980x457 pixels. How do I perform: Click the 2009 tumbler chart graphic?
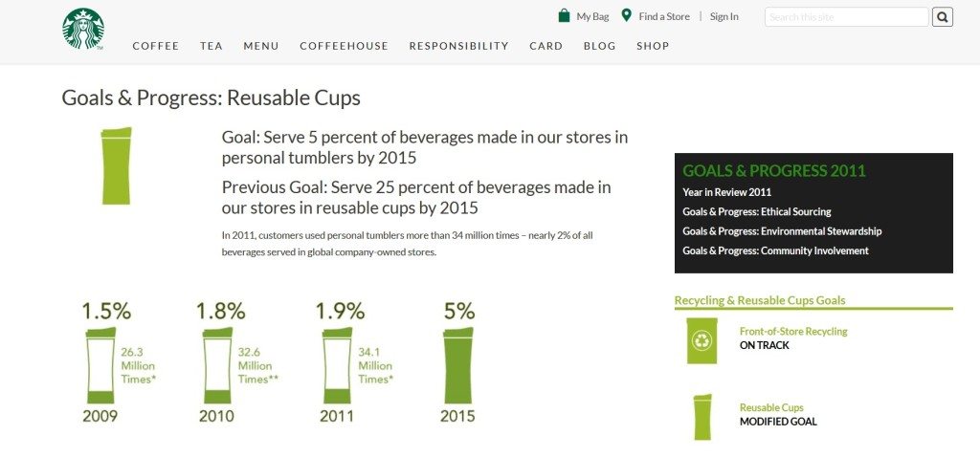pos(100,366)
